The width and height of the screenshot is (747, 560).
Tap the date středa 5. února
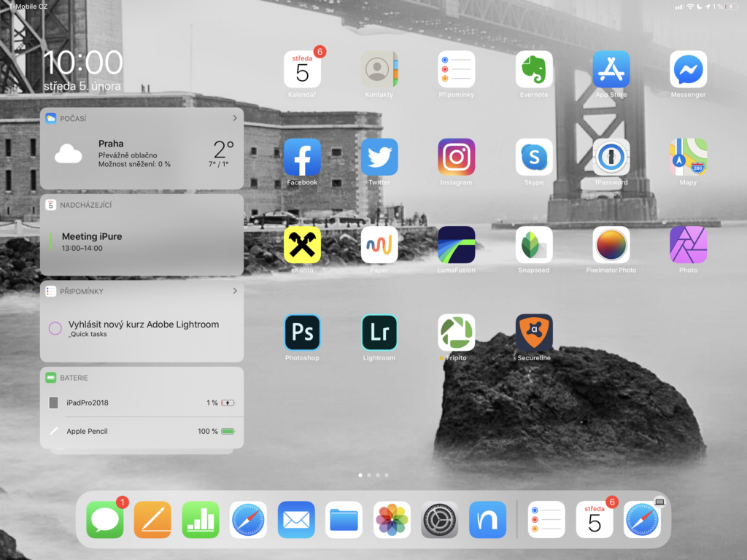[82, 86]
